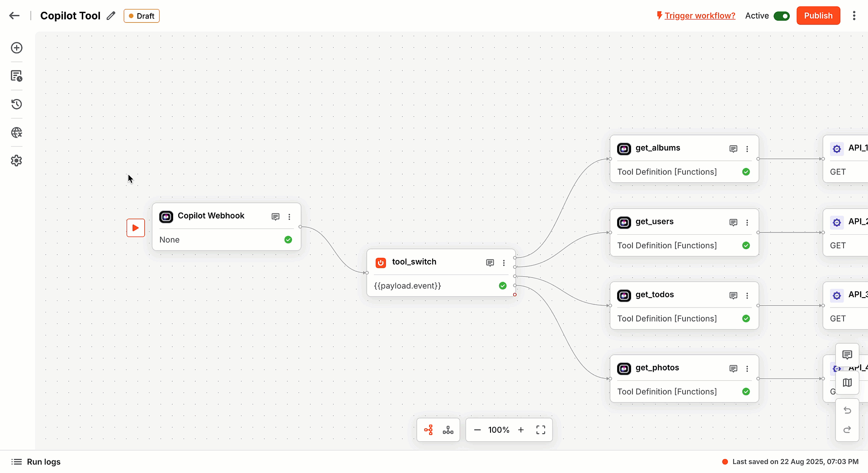Image resolution: width=868 pixels, height=473 pixels.
Task: Click the edit pencil next to Copilot Tool
Action: pyautogui.click(x=111, y=16)
